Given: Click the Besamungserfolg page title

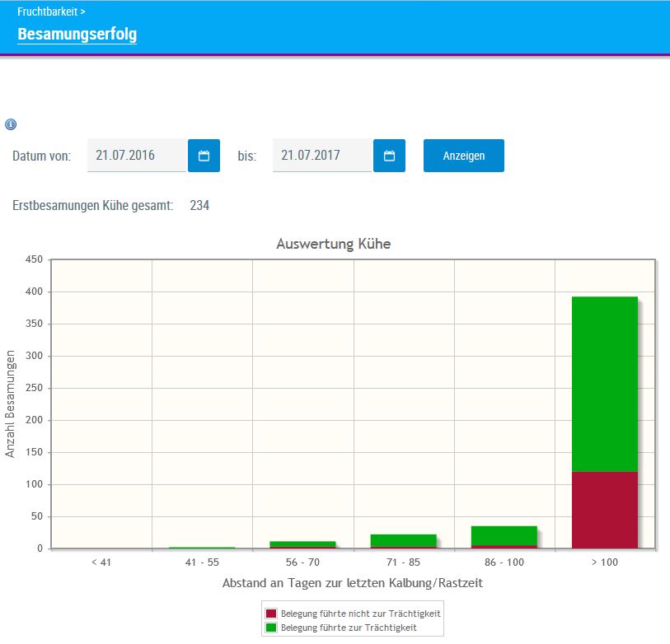Looking at the screenshot, I should (77, 35).
